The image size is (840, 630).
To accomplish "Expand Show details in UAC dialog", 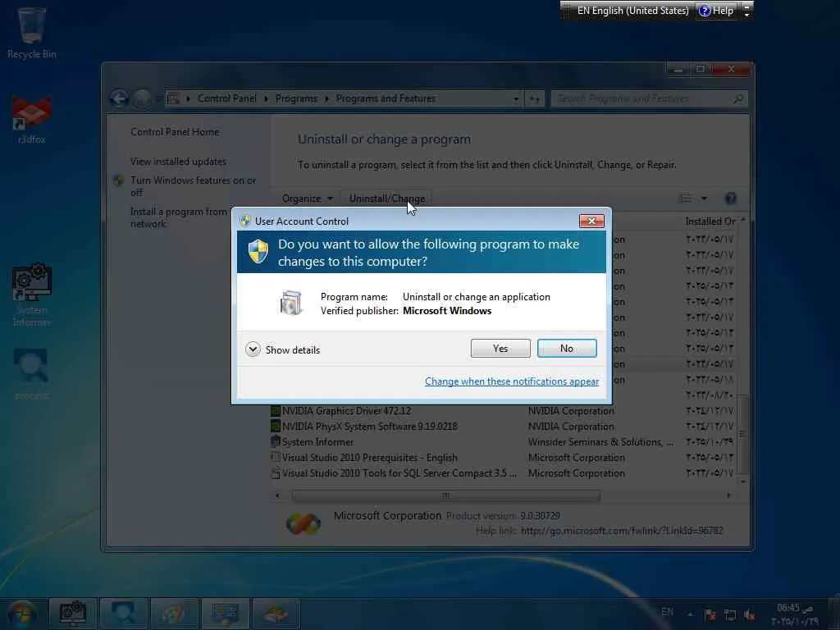I will coord(283,349).
